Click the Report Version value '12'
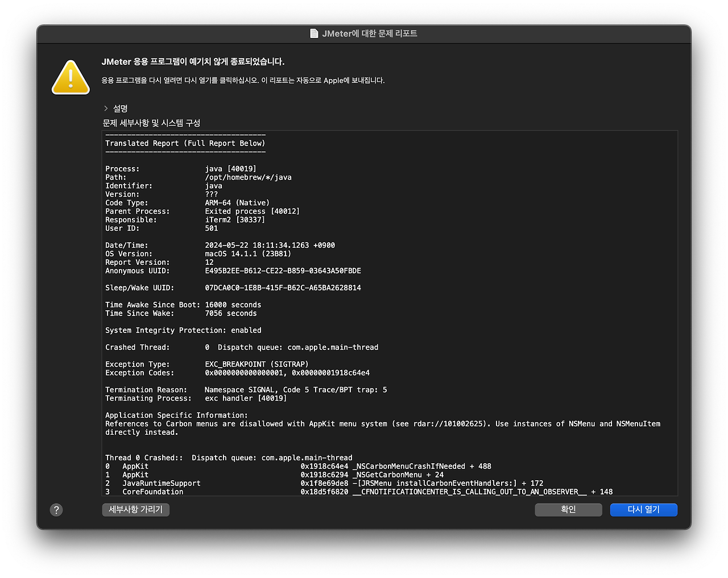The width and height of the screenshot is (728, 578). coord(209,263)
